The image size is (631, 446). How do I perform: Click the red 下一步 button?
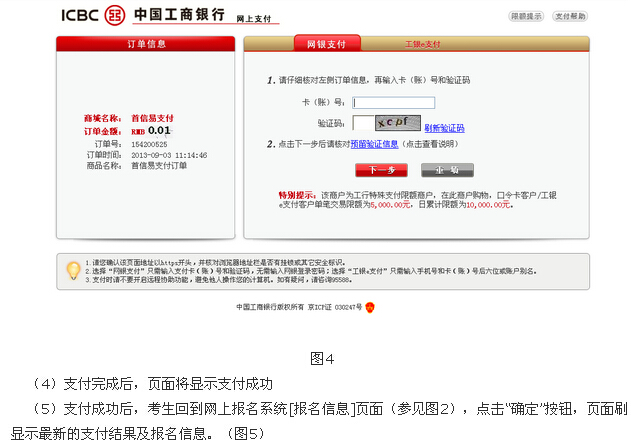click(x=381, y=170)
